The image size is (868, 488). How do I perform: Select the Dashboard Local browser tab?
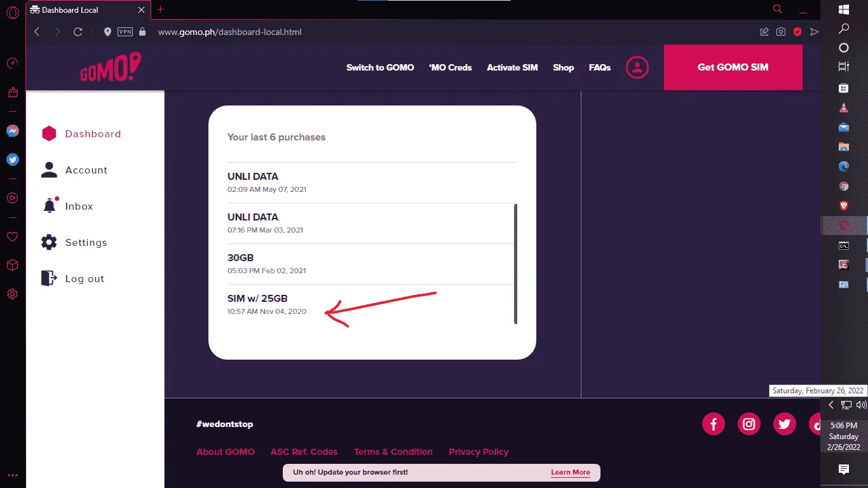[x=88, y=10]
